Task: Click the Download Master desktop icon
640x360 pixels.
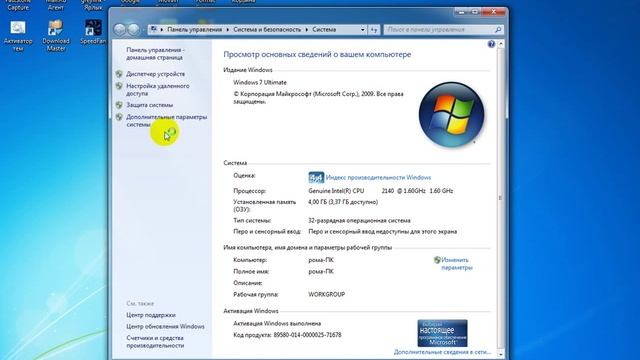Action: tap(56, 36)
